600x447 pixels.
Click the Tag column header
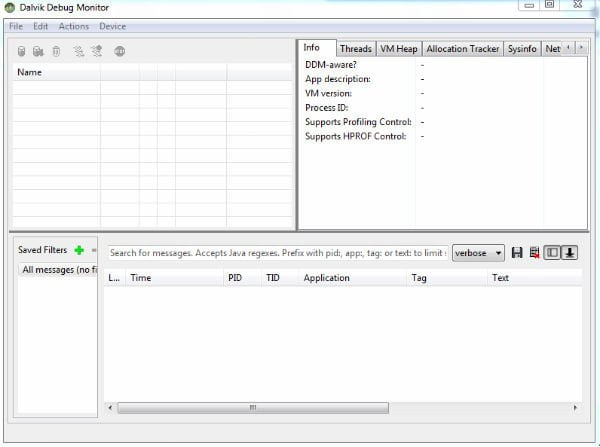(447, 278)
